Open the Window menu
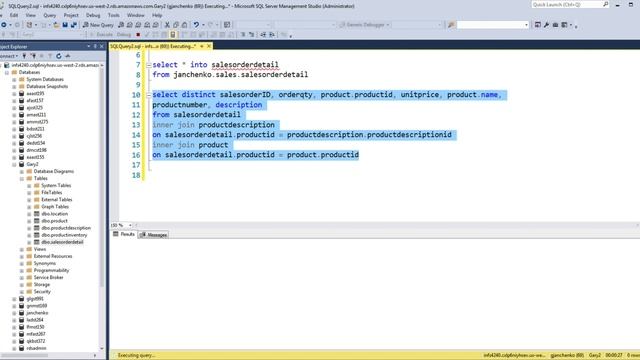 tap(136, 15)
